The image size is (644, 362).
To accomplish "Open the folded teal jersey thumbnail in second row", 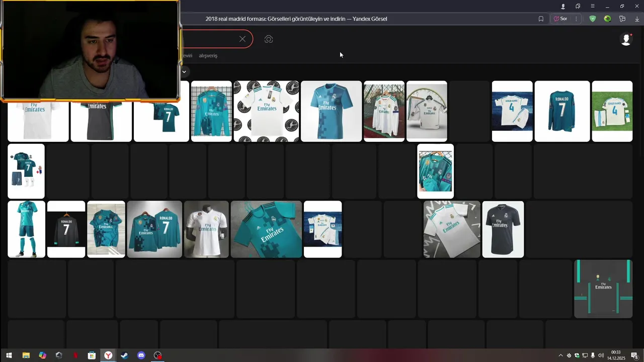I will 435,171.
